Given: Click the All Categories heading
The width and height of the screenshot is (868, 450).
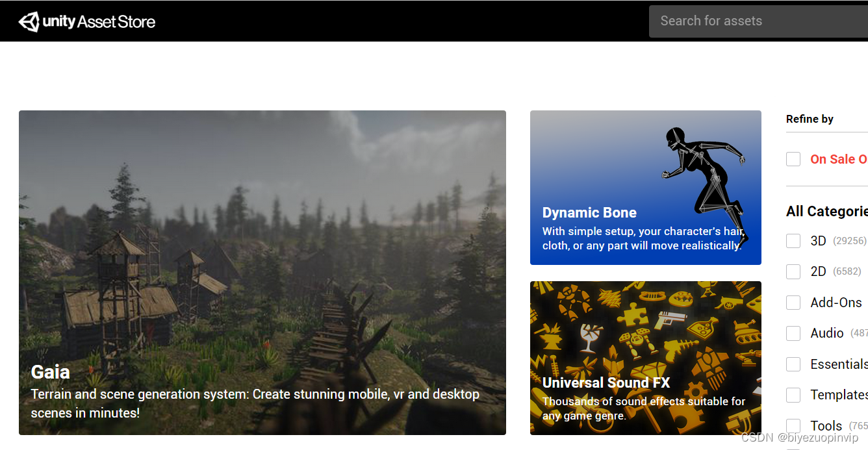Looking at the screenshot, I should tap(827, 211).
